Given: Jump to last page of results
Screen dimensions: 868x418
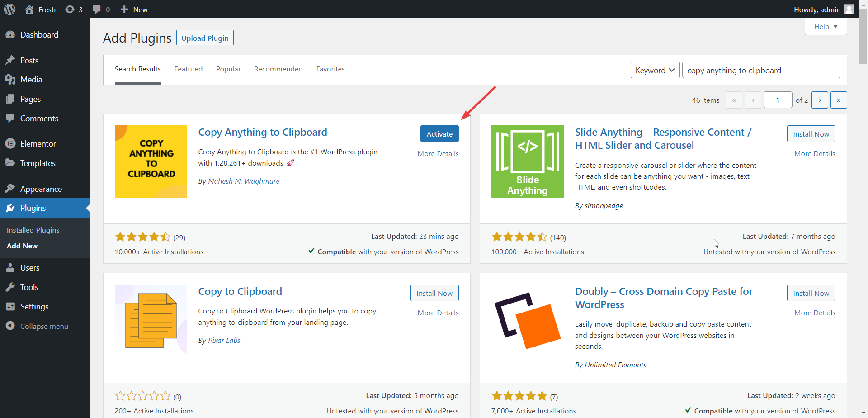Looking at the screenshot, I should [839, 100].
